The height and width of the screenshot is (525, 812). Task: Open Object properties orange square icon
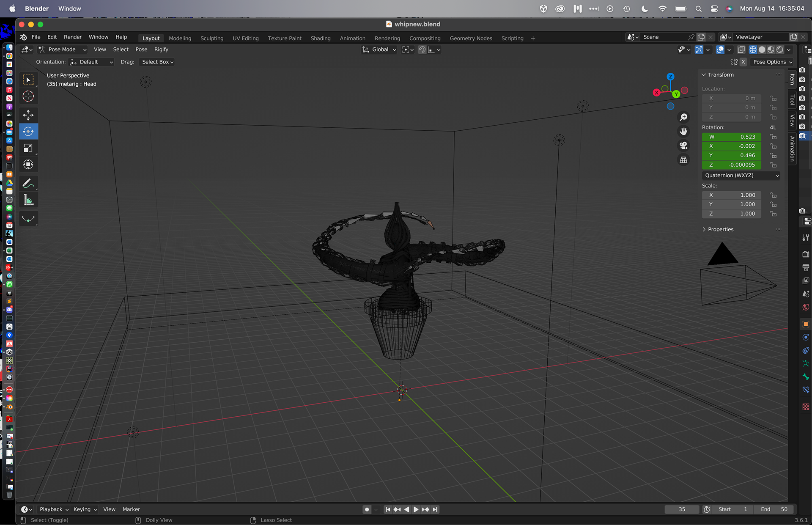tap(806, 324)
